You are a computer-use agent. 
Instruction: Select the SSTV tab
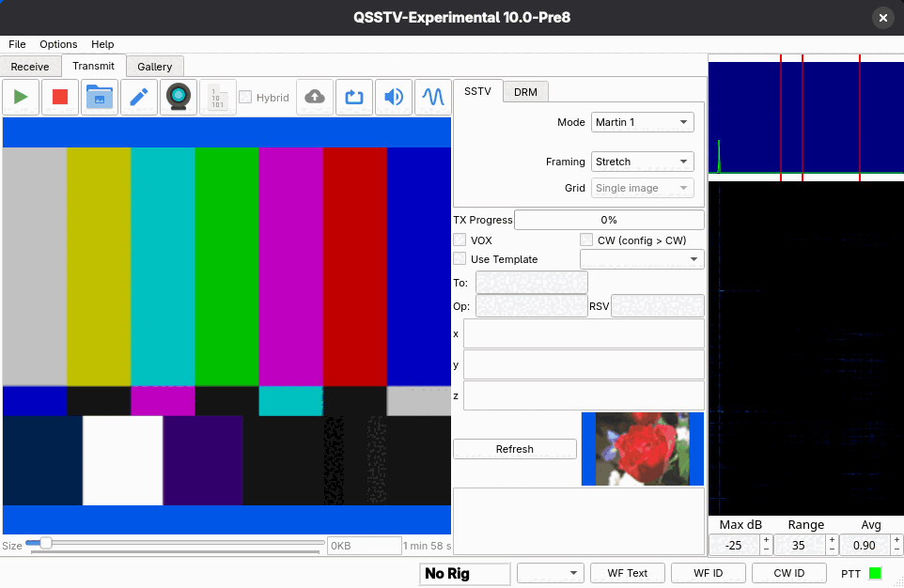pyautogui.click(x=477, y=91)
